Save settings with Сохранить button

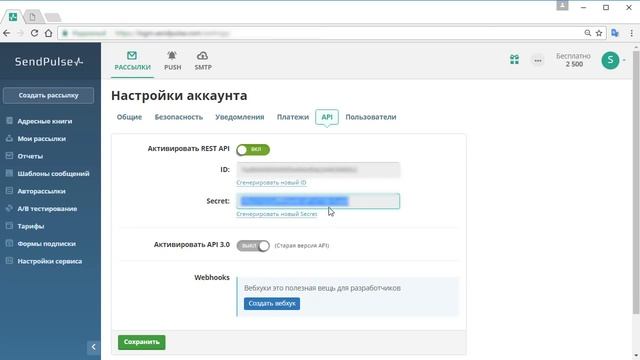click(x=142, y=342)
